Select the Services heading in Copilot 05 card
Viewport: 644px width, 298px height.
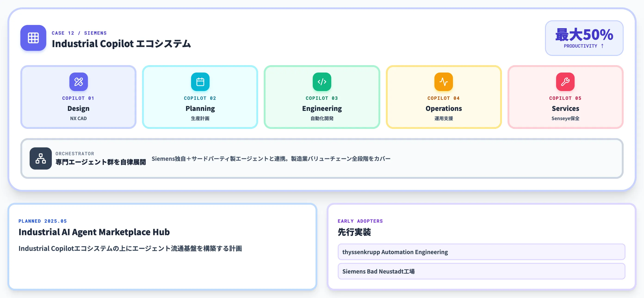point(565,109)
